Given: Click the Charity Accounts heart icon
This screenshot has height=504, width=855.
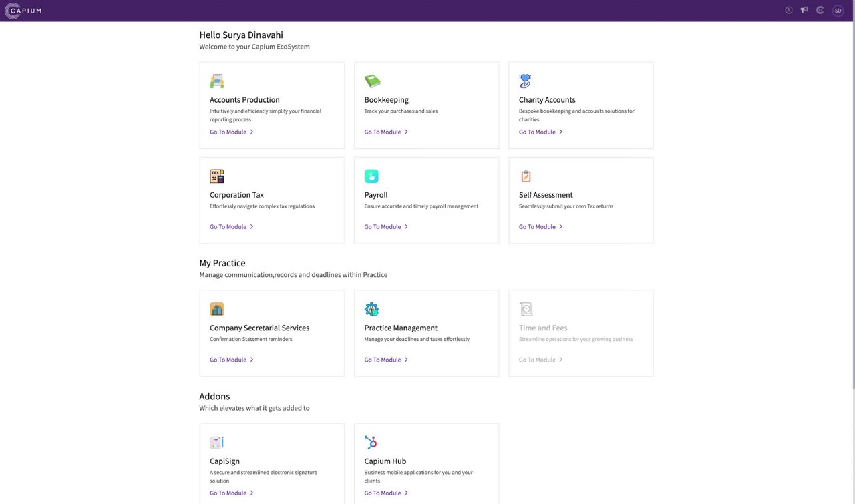Looking at the screenshot, I should click(x=526, y=81).
